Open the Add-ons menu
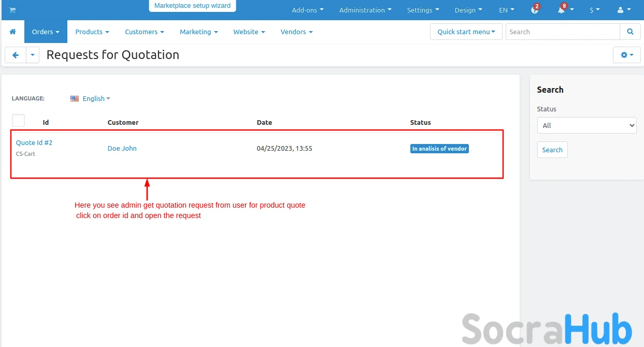The image size is (644, 347). tap(307, 10)
